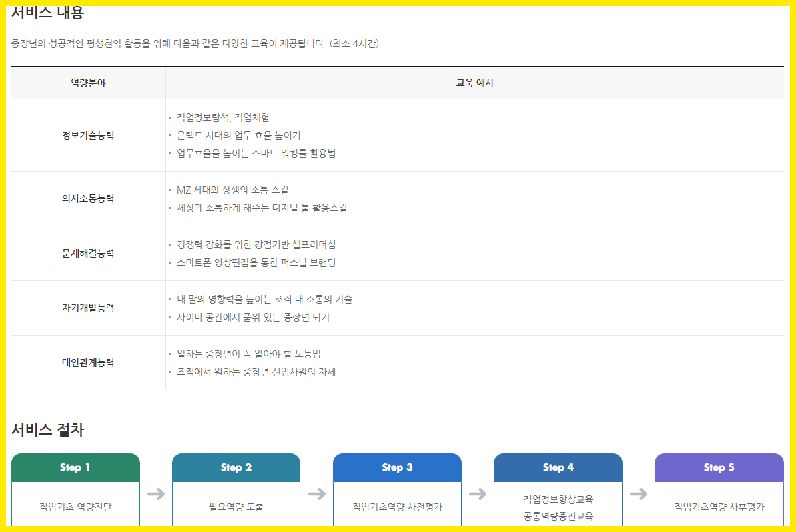The image size is (796, 532).
Task: Select the Step 5 직업기초역량 사후평가 box
Action: [719, 489]
